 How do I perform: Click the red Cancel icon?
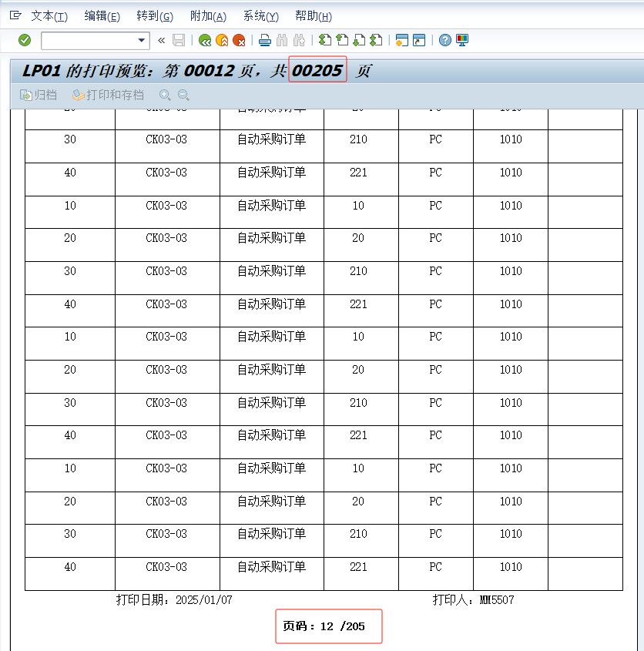239,40
